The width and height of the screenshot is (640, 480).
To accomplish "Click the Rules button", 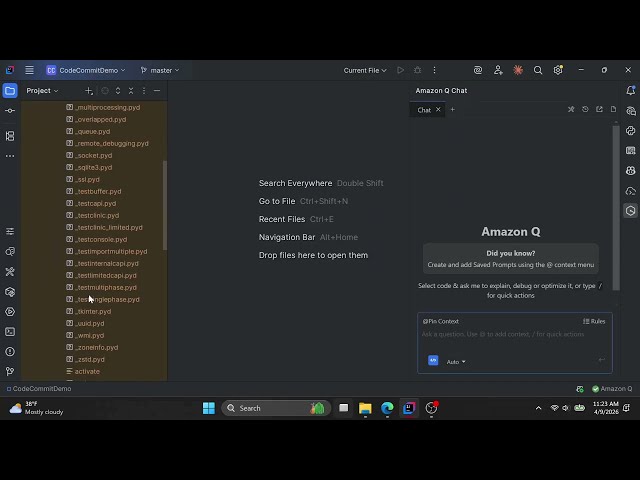I will point(594,321).
